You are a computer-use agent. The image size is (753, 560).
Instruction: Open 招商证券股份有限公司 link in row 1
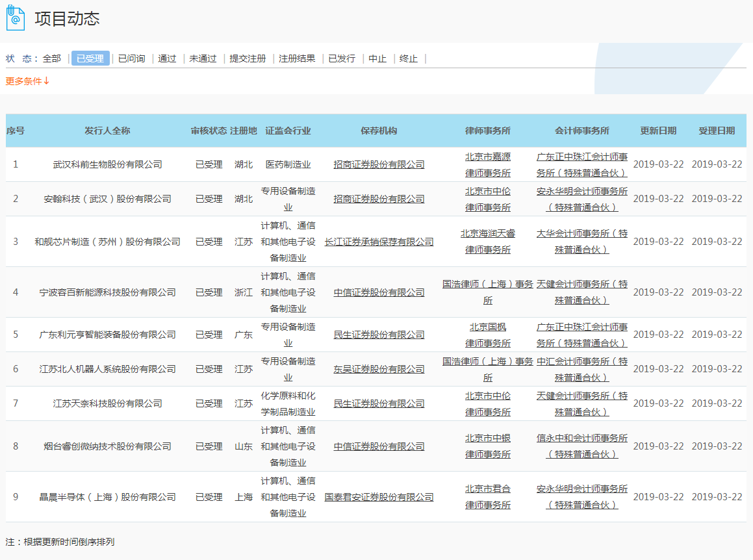379,164
